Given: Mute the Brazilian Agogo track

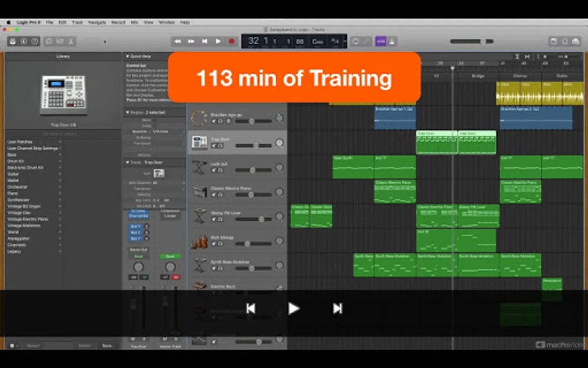Looking at the screenshot, I should point(214,121).
